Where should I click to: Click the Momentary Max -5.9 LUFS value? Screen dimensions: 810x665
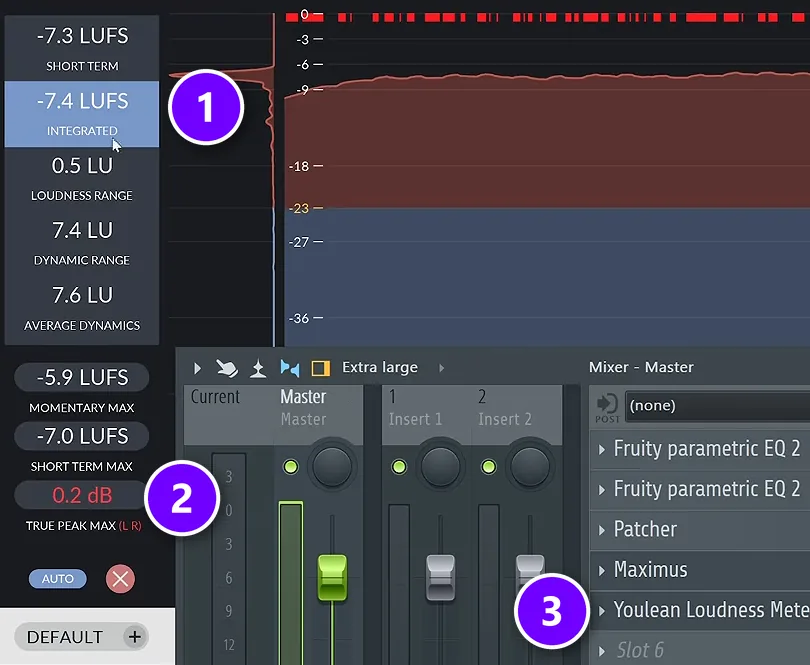(x=82, y=377)
